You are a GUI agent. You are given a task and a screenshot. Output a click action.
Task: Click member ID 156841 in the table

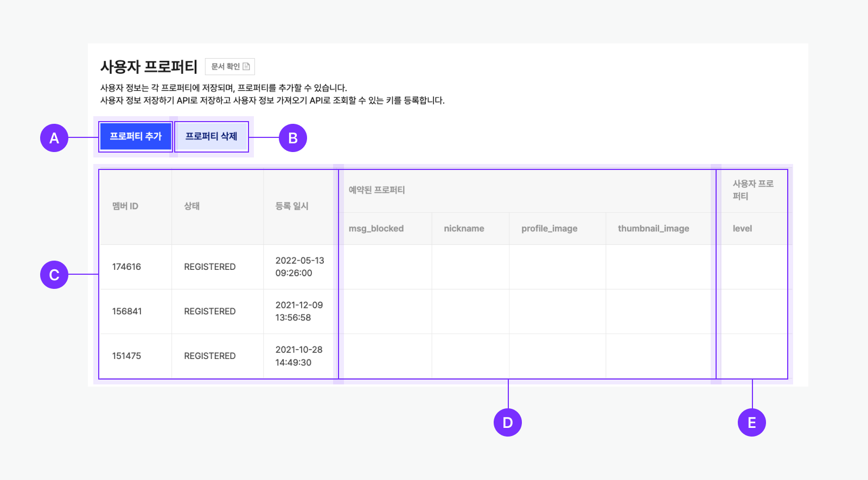pyautogui.click(x=127, y=312)
